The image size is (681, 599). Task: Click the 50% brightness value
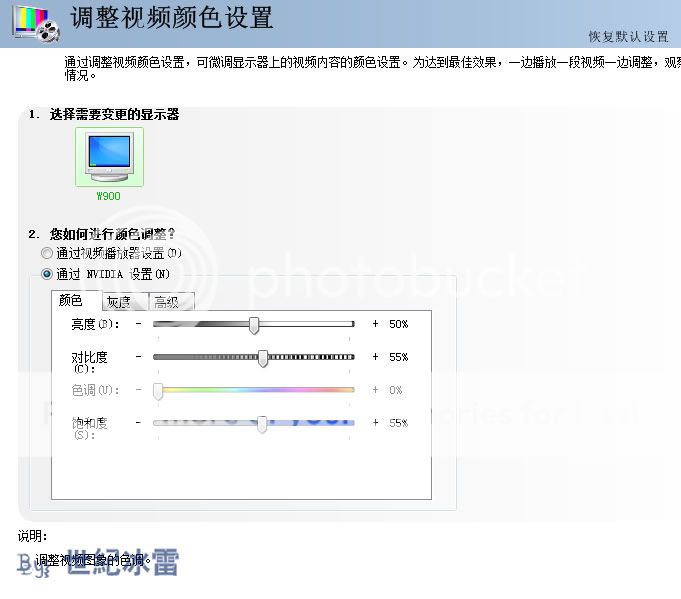[x=398, y=324]
